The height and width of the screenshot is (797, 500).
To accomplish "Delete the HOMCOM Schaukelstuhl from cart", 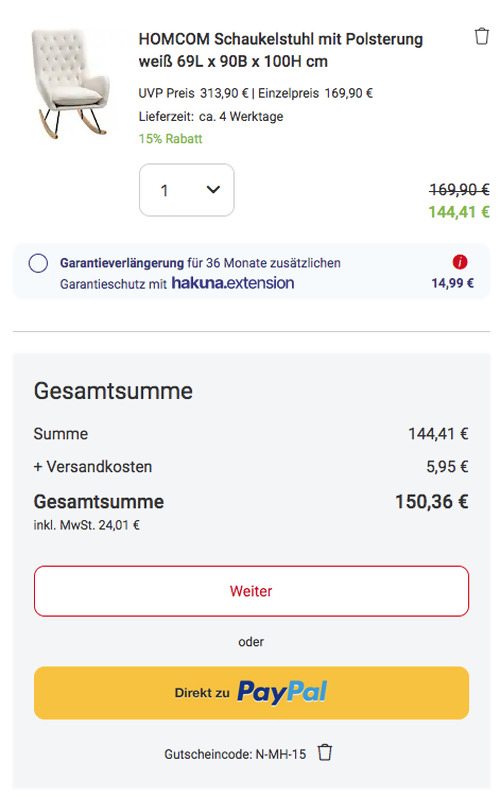I will click(x=481, y=37).
